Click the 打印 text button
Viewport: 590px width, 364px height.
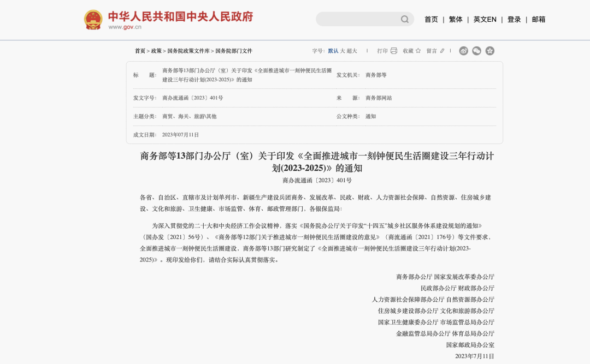click(382, 51)
